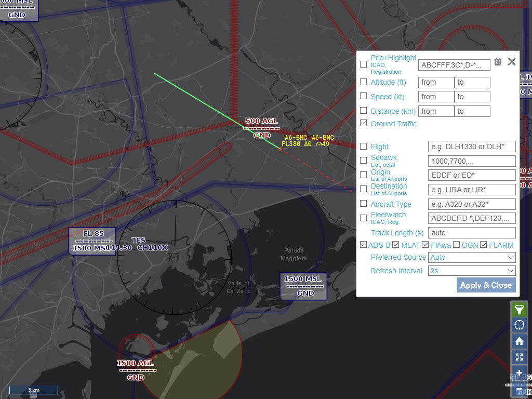
Task: Enable the Speed (kt) filter checkbox
Action: click(x=363, y=96)
